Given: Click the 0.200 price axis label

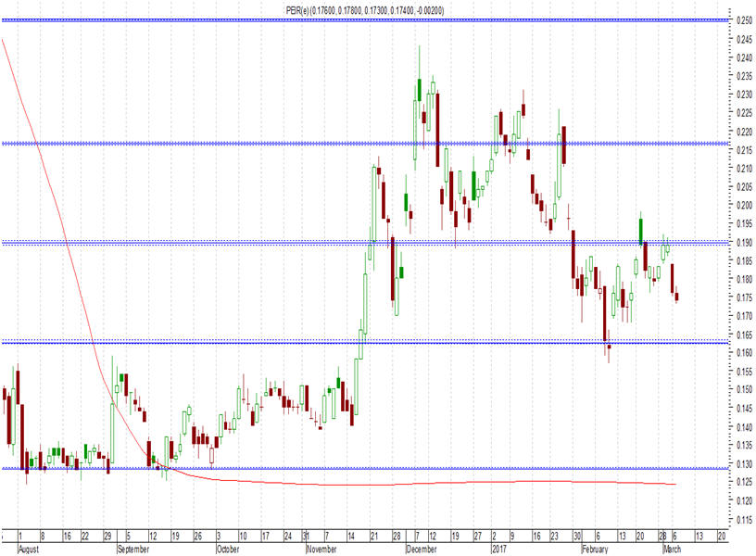Looking at the screenshot, I should (745, 205).
